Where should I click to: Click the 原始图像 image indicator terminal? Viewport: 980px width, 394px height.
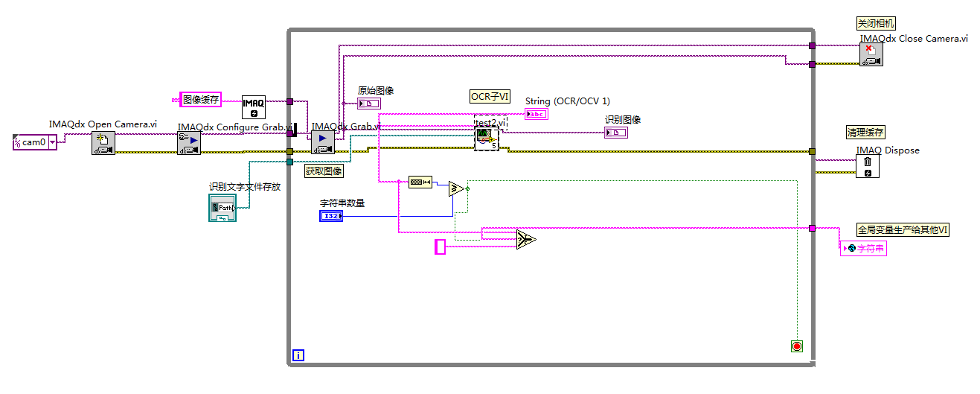[369, 104]
